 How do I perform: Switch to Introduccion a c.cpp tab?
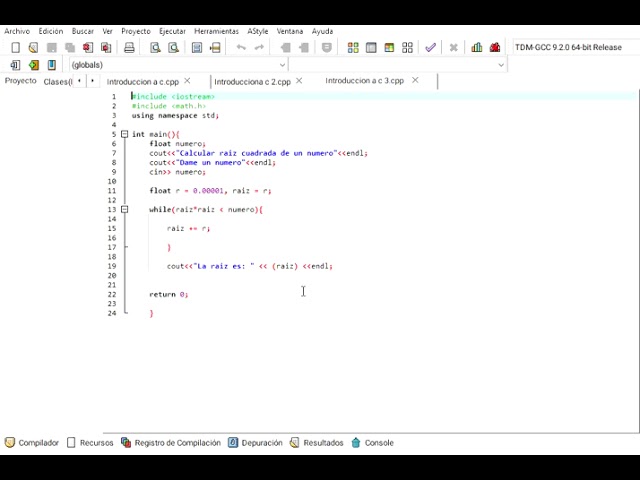pyautogui.click(x=142, y=82)
